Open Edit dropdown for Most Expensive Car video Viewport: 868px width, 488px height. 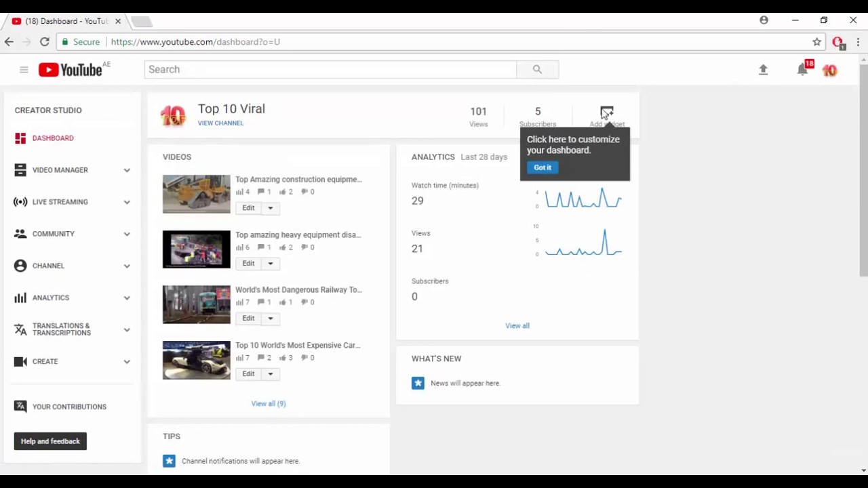[270, 374]
